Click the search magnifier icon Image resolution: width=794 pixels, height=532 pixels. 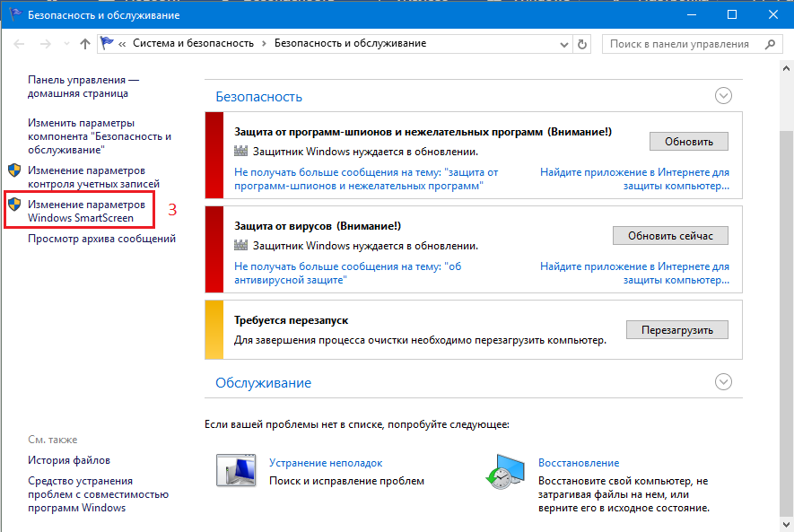770,45
